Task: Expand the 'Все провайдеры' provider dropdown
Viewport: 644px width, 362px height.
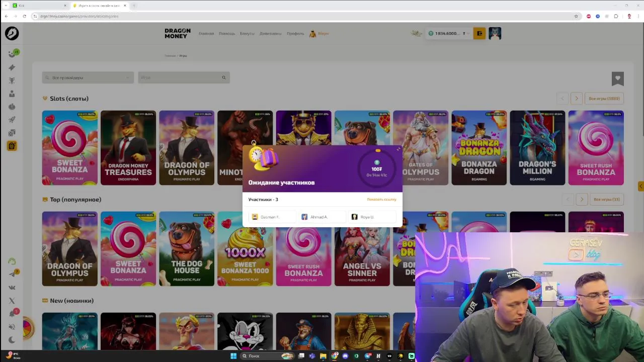Action: (x=88, y=77)
